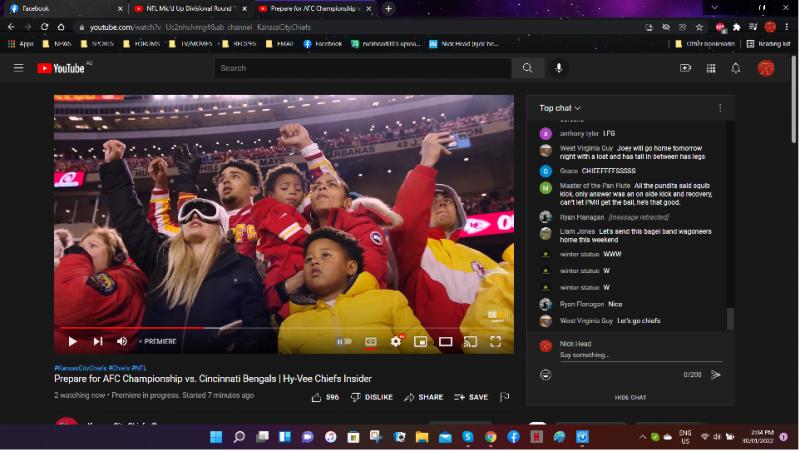Screen dimensions: 800x452
Task: Open live chat three-dot options menu
Action: (720, 108)
